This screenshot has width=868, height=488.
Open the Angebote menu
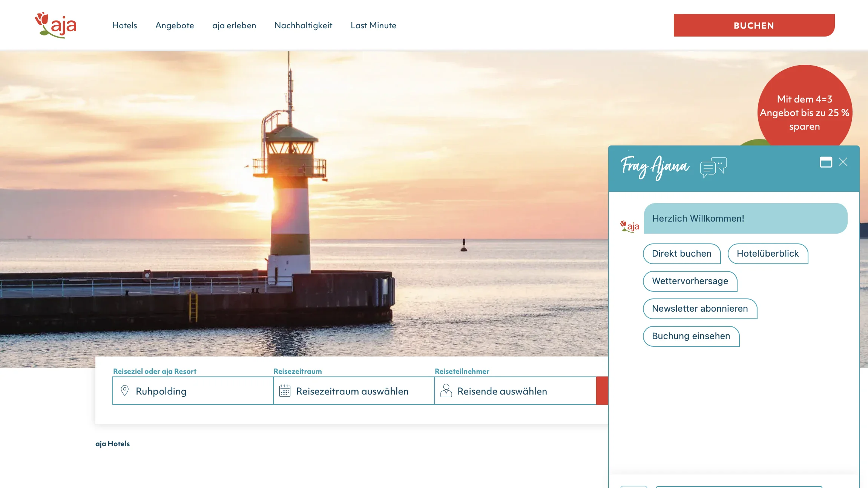(175, 26)
